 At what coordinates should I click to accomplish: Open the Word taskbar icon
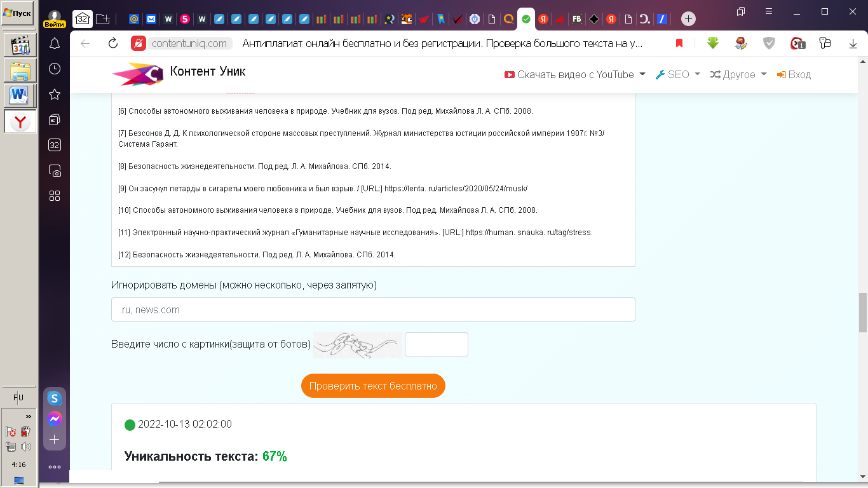[x=20, y=96]
